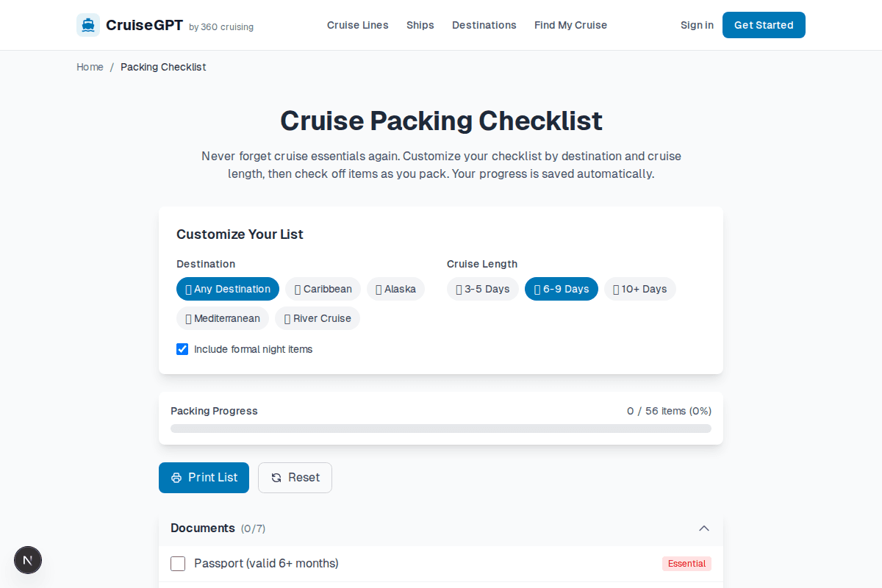Uncheck Include formal night items

tap(182, 349)
